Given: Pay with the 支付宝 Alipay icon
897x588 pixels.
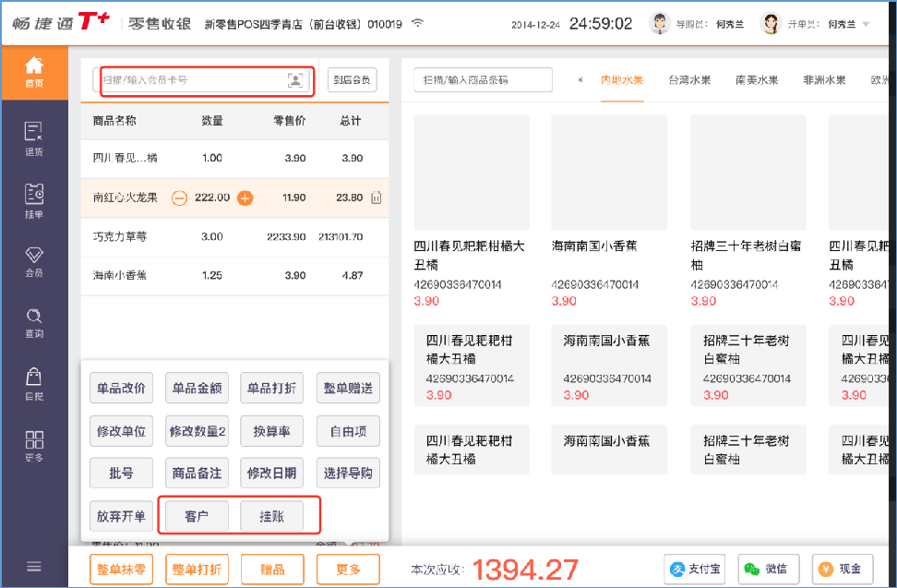Looking at the screenshot, I should [676, 570].
